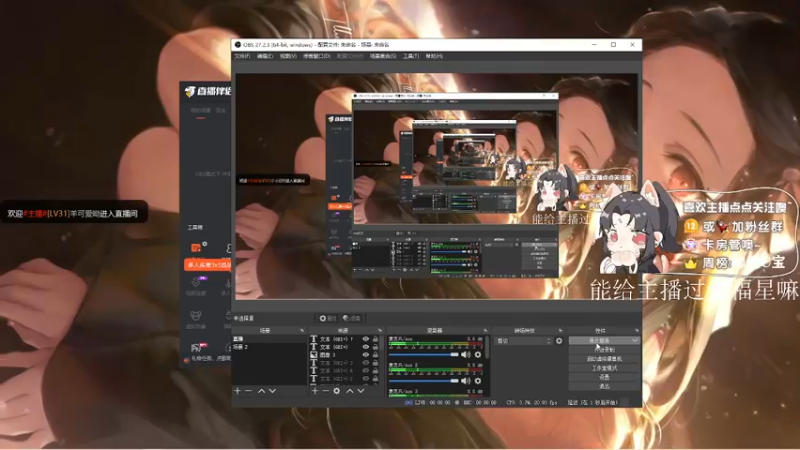Click the 滤镜 filters button above the docks
Screen dimensions: 800x450
(352, 318)
